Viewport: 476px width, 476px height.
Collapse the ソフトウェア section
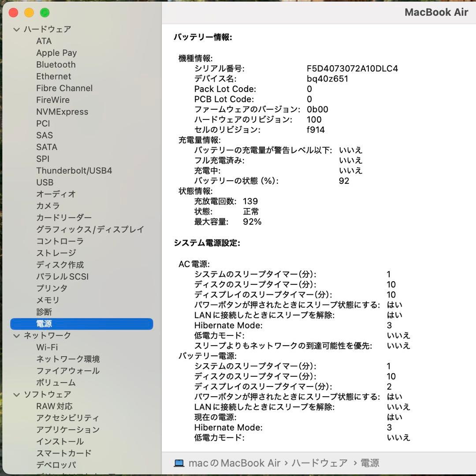(x=16, y=394)
